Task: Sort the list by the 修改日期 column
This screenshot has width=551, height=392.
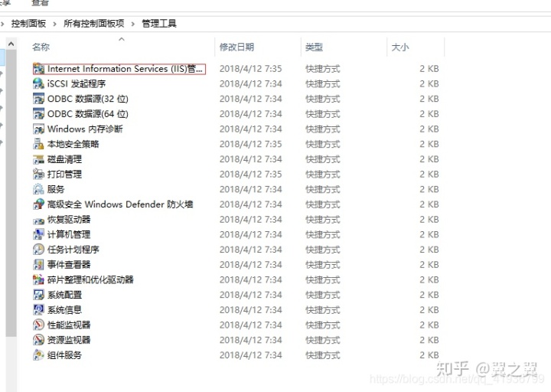Action: (x=236, y=47)
